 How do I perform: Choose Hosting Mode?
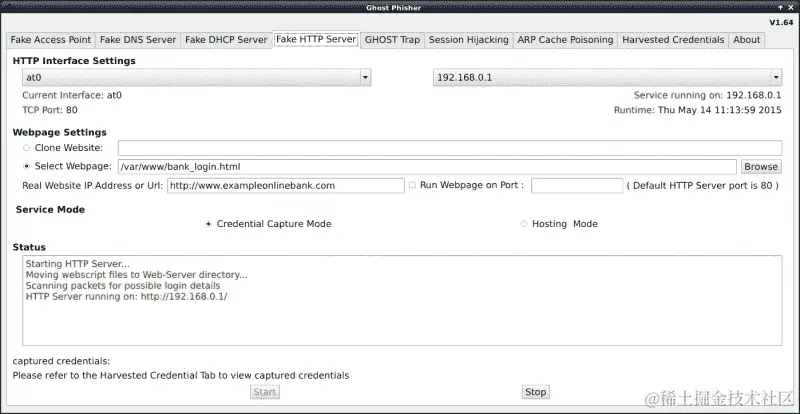[x=523, y=224]
